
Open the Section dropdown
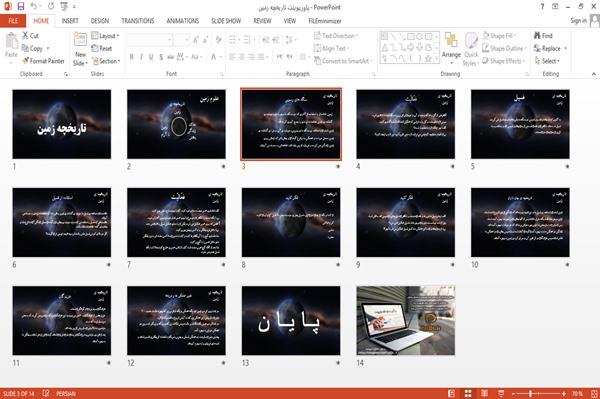click(106, 61)
